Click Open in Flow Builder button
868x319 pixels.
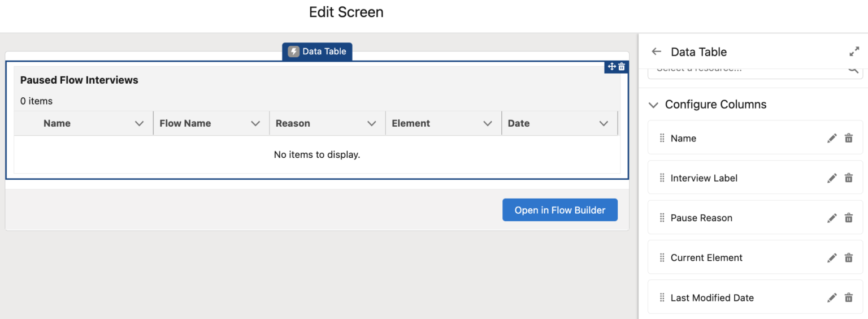pyautogui.click(x=559, y=210)
